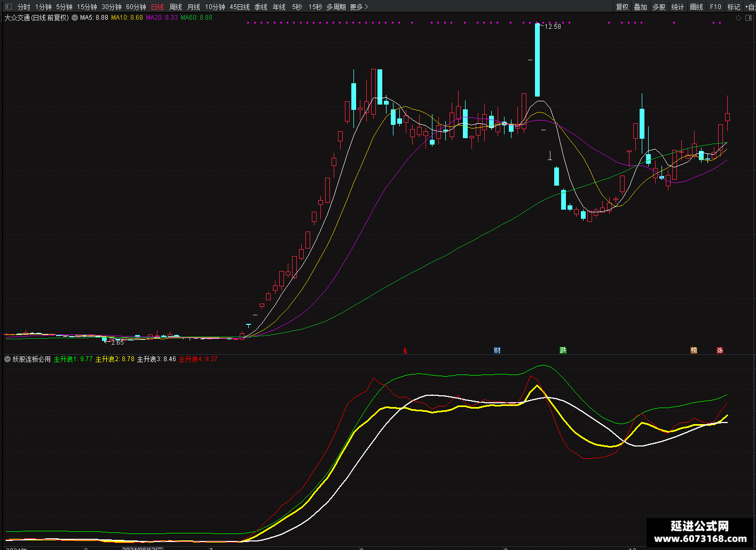756x550 pixels.
Task: Click the red 涨 event marker
Action: tap(720, 350)
